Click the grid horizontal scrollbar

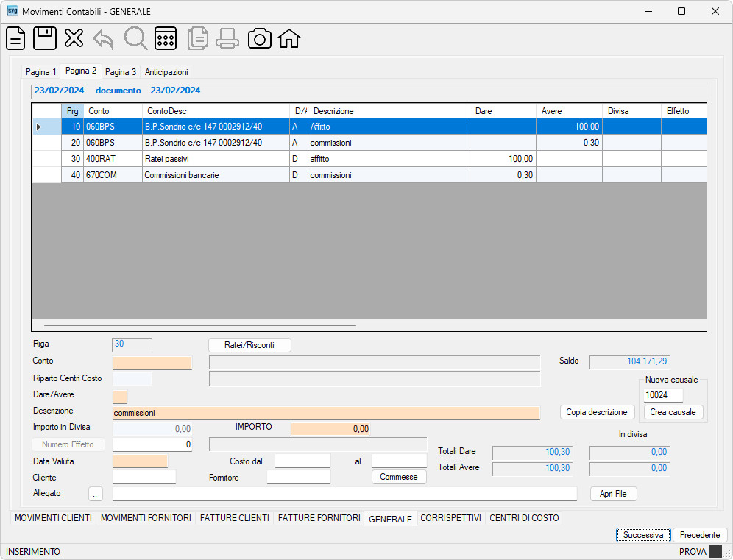point(199,325)
